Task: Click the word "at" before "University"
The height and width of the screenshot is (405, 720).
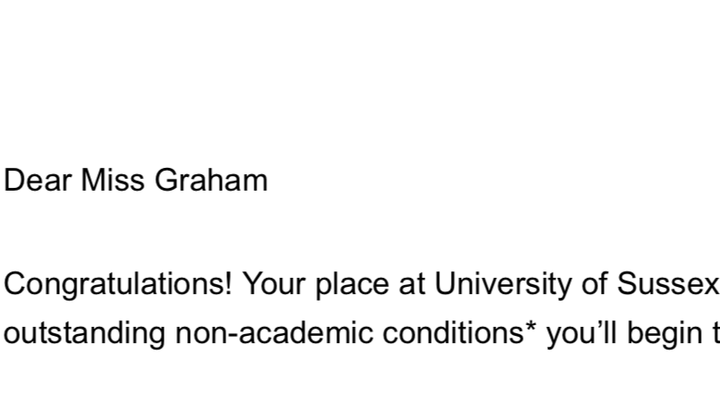Action: coord(411,285)
